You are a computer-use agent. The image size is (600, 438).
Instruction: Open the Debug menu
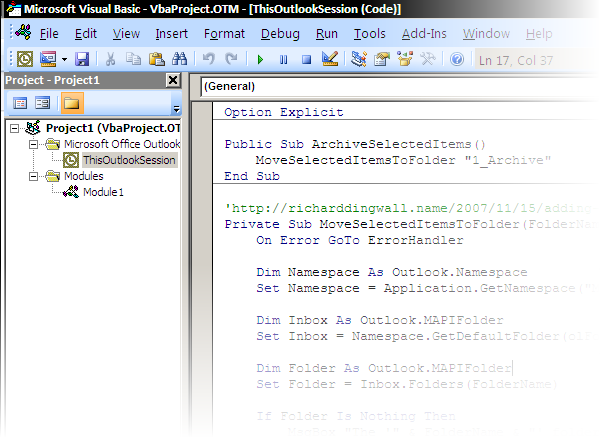pos(280,34)
